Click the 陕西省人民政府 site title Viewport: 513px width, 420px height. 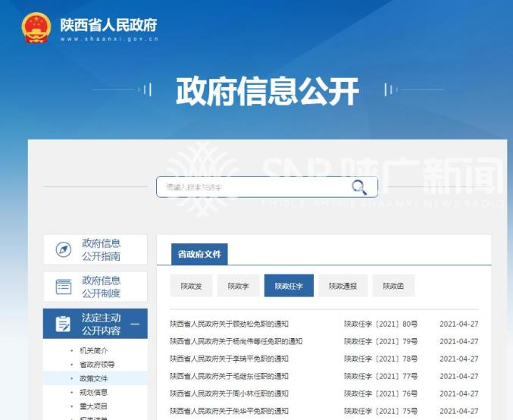click(108, 25)
